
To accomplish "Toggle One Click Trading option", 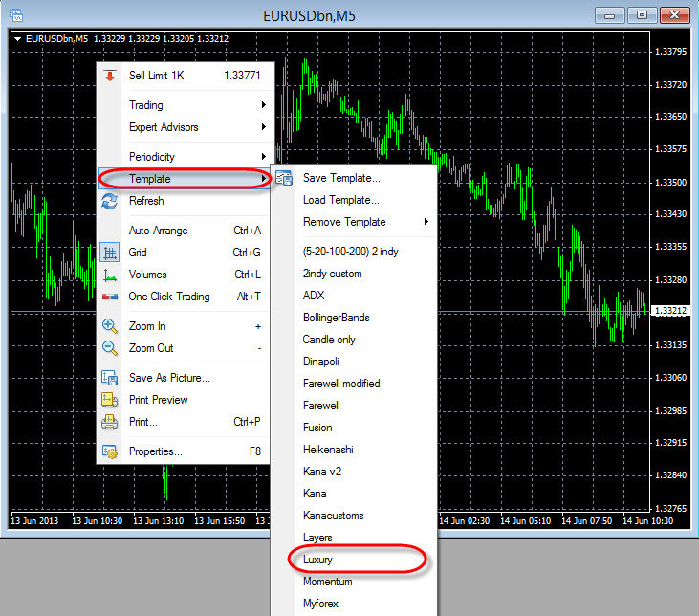I will 184,297.
